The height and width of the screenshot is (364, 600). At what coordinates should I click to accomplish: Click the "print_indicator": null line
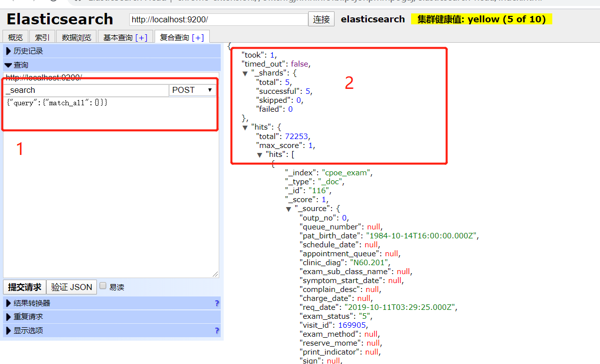pos(341,352)
